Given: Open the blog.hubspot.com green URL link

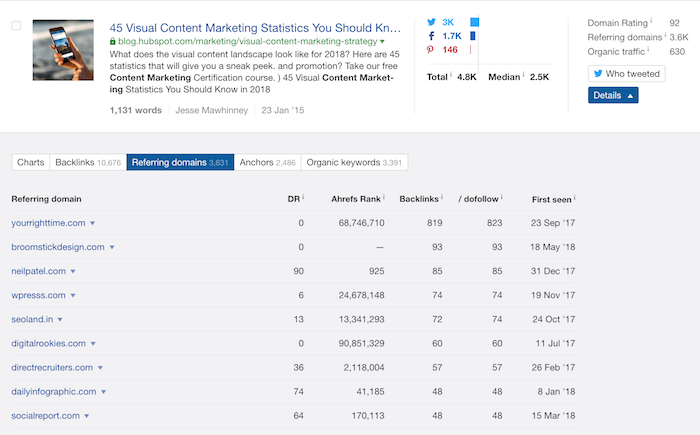Looking at the screenshot, I should click(247, 41).
